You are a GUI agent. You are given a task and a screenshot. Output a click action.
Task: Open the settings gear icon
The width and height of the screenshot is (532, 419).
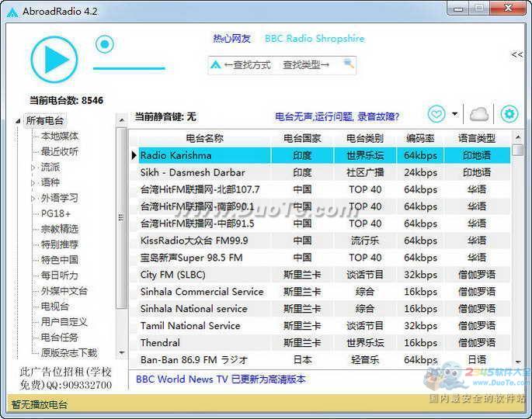click(509, 115)
